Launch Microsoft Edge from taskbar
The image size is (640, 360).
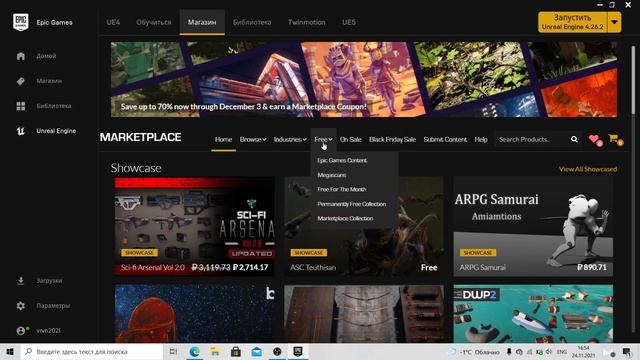[x=194, y=351]
